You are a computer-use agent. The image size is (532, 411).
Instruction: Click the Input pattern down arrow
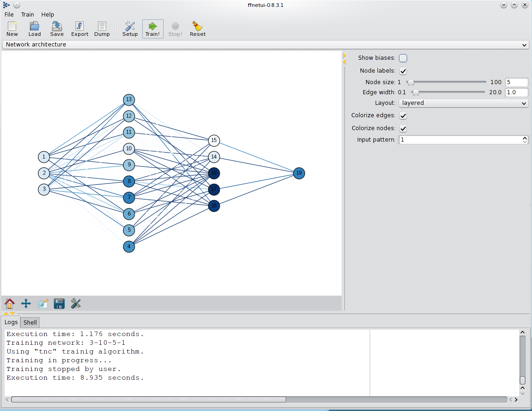click(525, 142)
